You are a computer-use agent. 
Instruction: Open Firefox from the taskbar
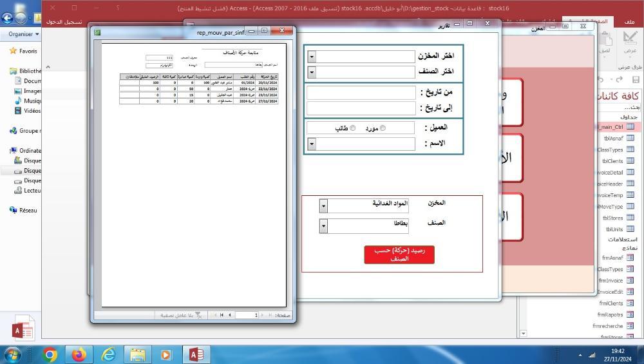[79, 354]
